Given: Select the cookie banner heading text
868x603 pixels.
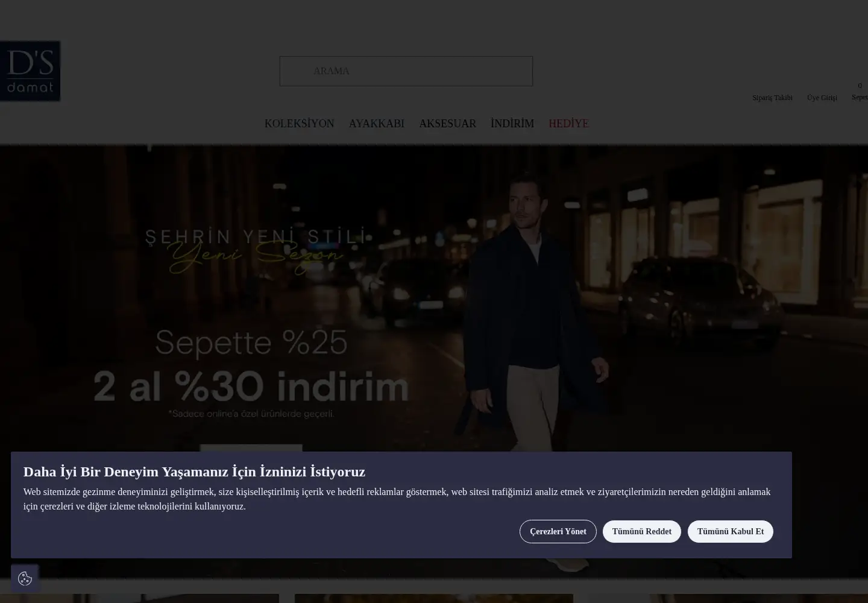Looking at the screenshot, I should pyautogui.click(x=194, y=472).
